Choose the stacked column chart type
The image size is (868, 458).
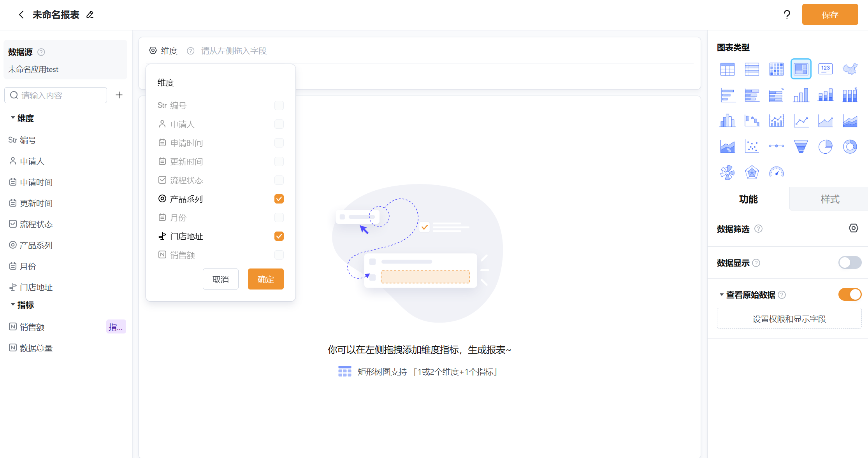[x=825, y=95]
